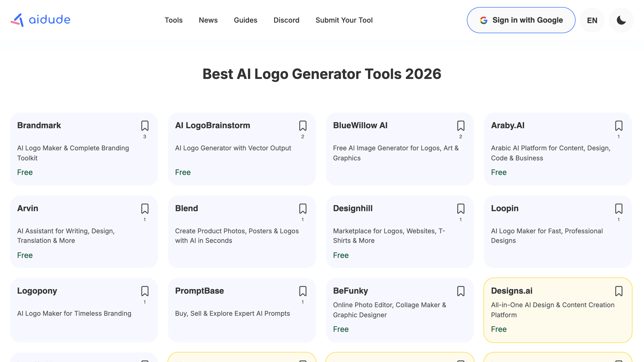Click 'AI Assistant for Writing, Design' description
Screen dimensions: 644x362
[66, 236]
